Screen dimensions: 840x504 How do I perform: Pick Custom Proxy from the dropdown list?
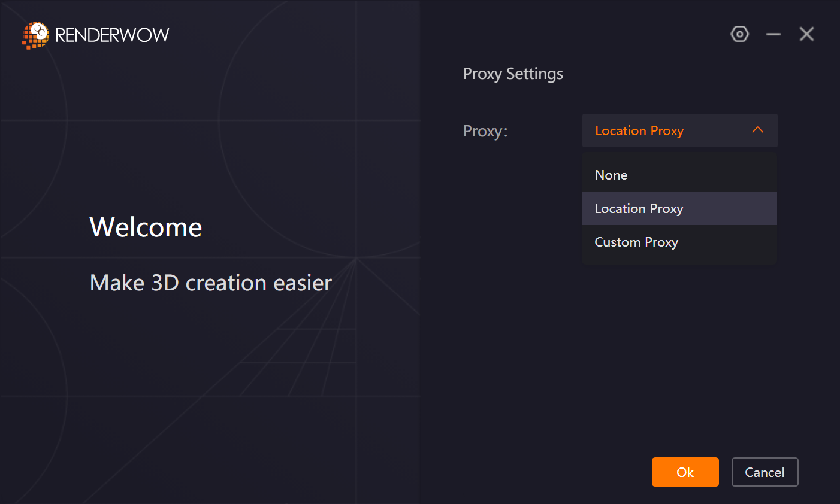(x=679, y=242)
